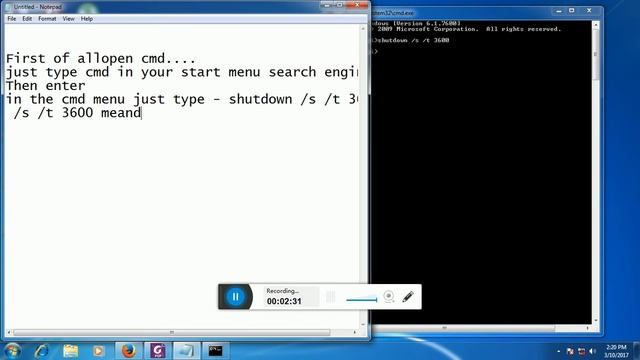Screen dimensions: 640x360
Task: Adjust the recorder volume level slider
Action: (362, 299)
